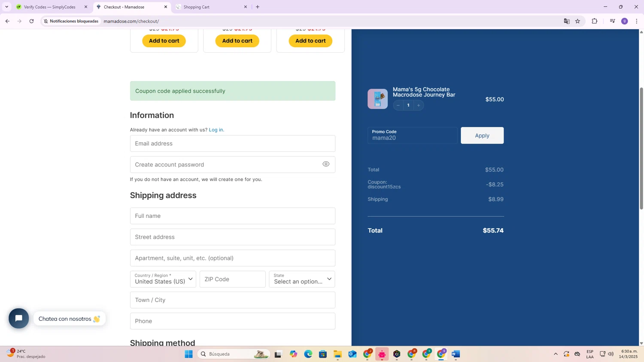Close the Checkout - Mamadose tab

[x=166, y=7]
